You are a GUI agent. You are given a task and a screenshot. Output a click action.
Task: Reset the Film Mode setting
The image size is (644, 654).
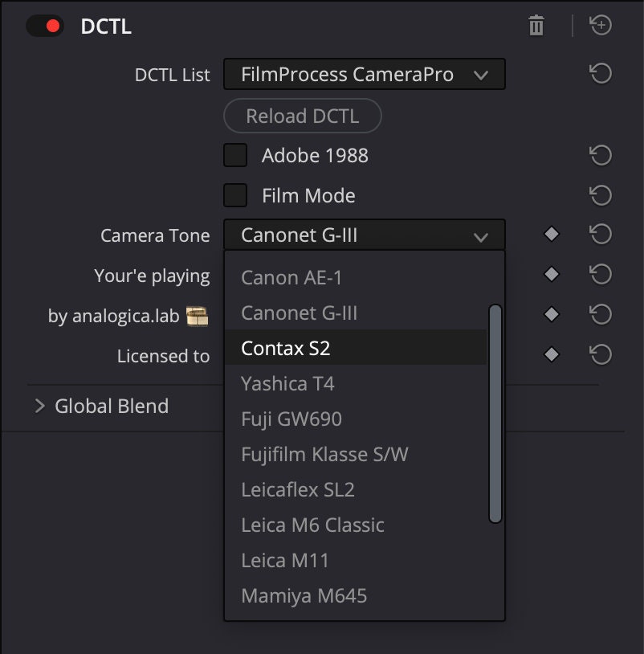(x=601, y=195)
